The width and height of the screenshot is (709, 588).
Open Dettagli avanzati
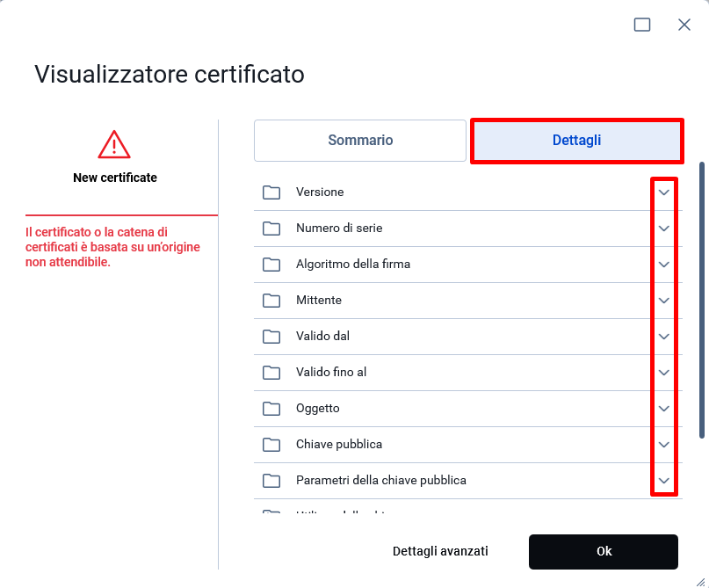tap(440, 551)
